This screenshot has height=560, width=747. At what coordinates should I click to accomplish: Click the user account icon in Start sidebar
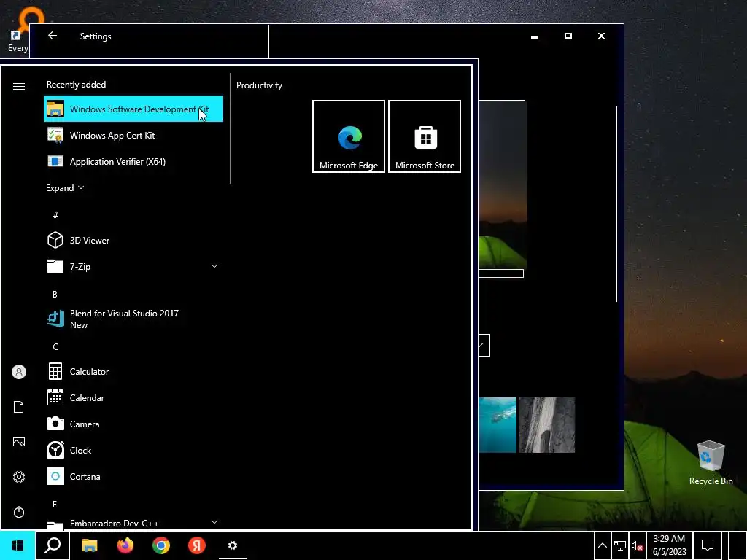pos(18,372)
